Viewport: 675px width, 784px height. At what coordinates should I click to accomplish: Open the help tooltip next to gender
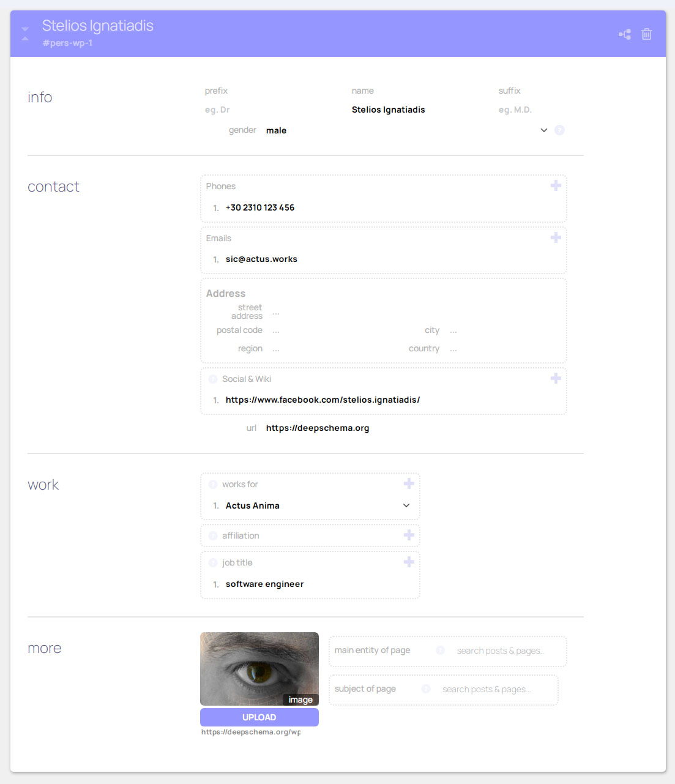click(x=559, y=130)
